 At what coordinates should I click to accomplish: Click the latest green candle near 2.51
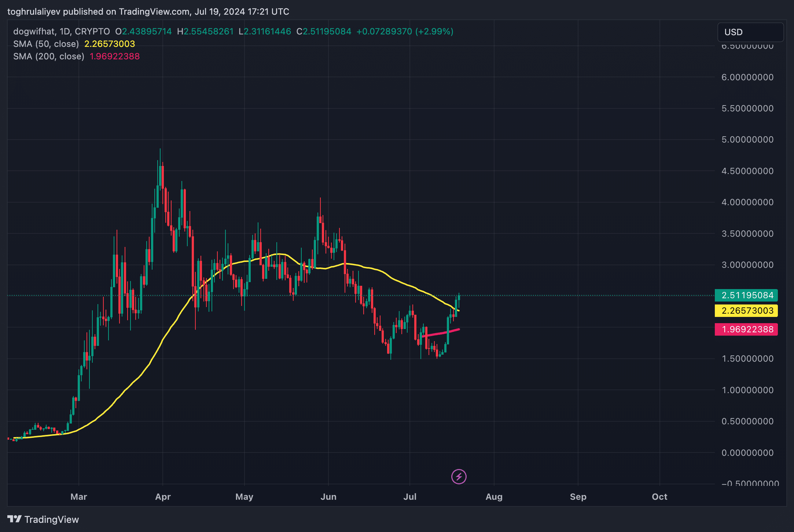[459, 297]
